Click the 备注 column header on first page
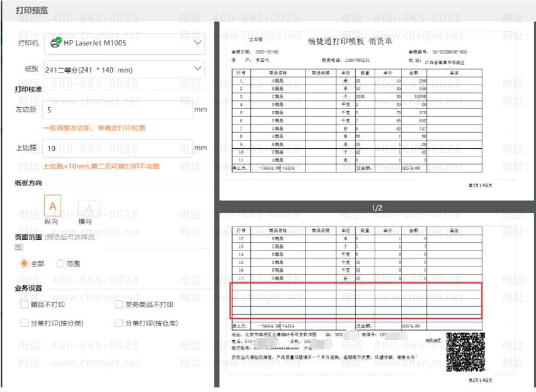 click(454, 73)
